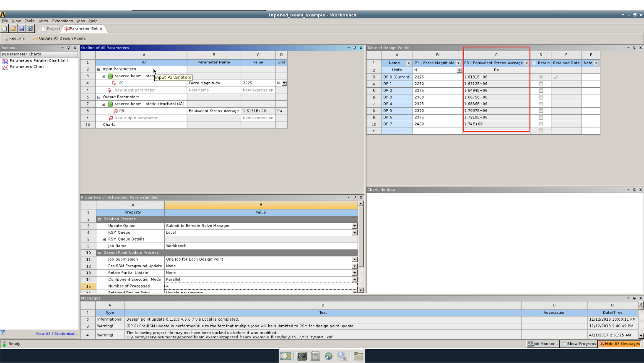Click the green static structural icon under Input Parameters
The image size is (644, 363).
110,76
